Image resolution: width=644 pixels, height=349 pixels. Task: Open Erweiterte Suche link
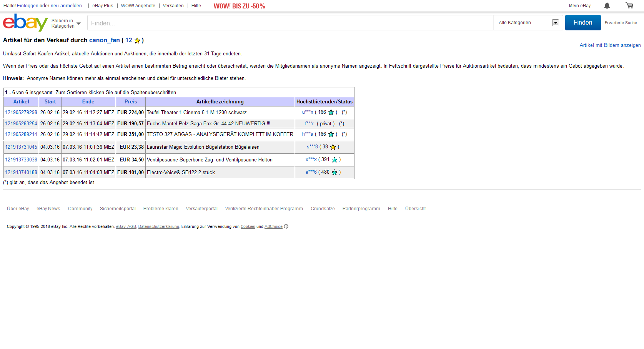pyautogui.click(x=621, y=23)
